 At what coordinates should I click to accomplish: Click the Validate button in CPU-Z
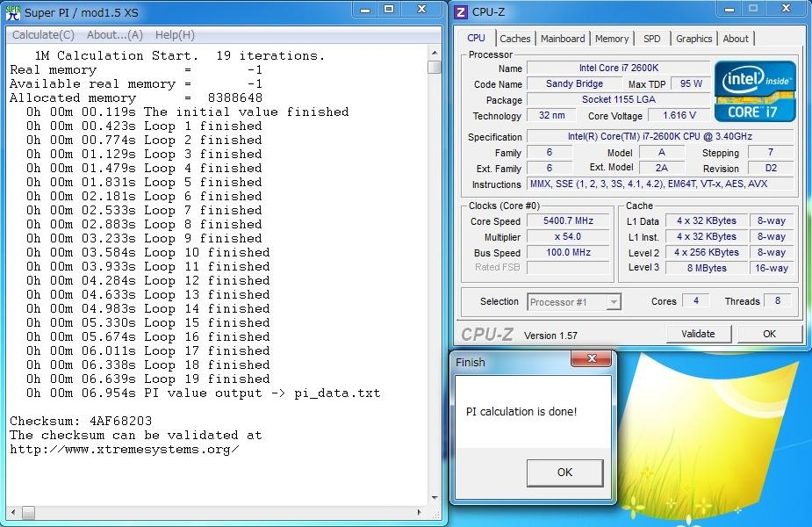click(698, 334)
